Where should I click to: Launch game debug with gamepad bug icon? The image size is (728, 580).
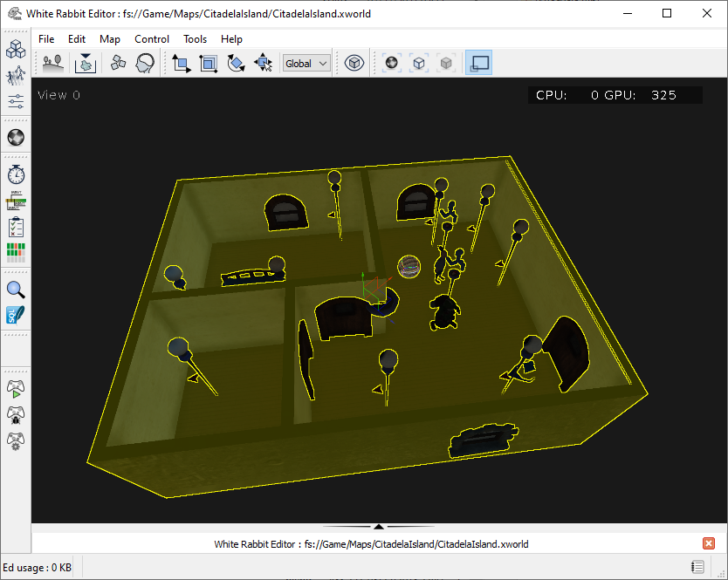tap(16, 415)
